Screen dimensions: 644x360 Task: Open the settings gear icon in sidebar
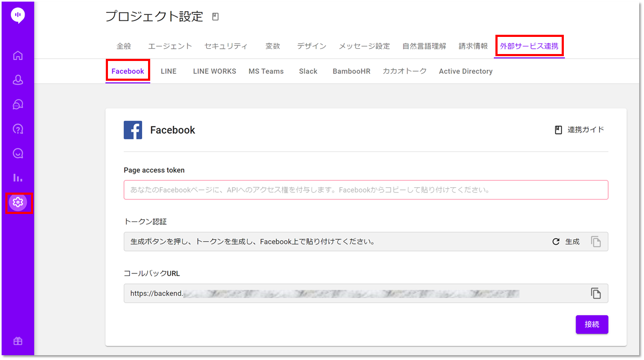click(18, 202)
